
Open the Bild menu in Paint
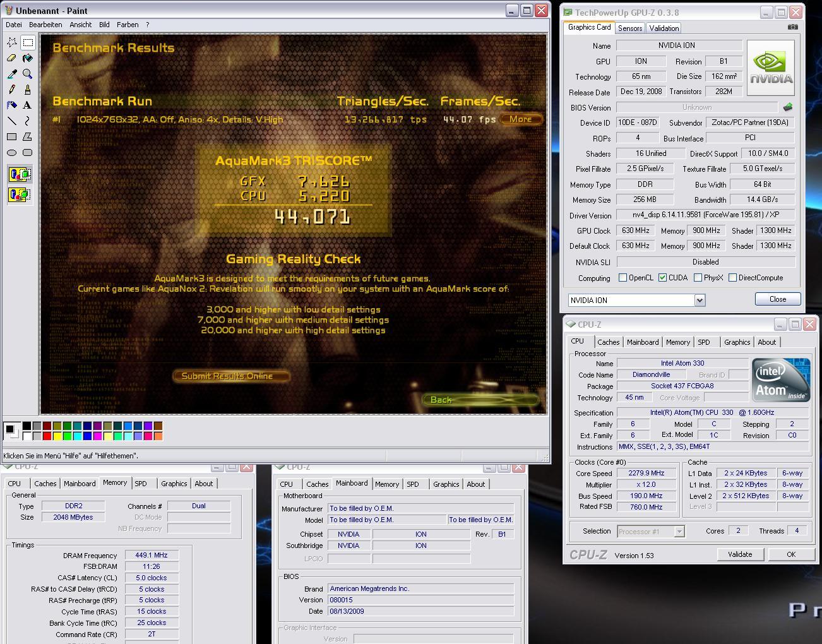tap(104, 25)
